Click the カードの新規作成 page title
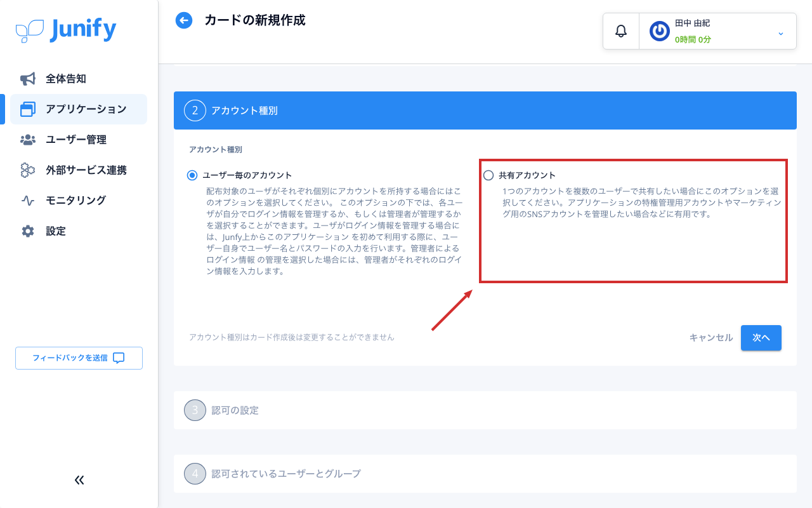812x508 pixels. [255, 20]
